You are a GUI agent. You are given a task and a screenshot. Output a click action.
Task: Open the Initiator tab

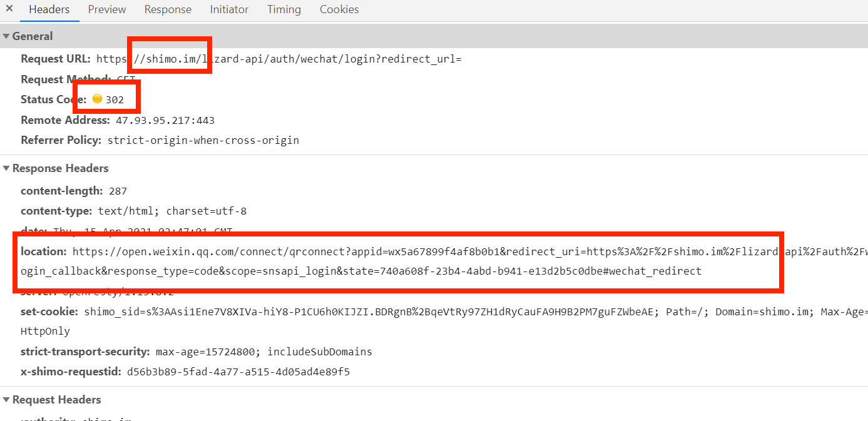(x=229, y=9)
